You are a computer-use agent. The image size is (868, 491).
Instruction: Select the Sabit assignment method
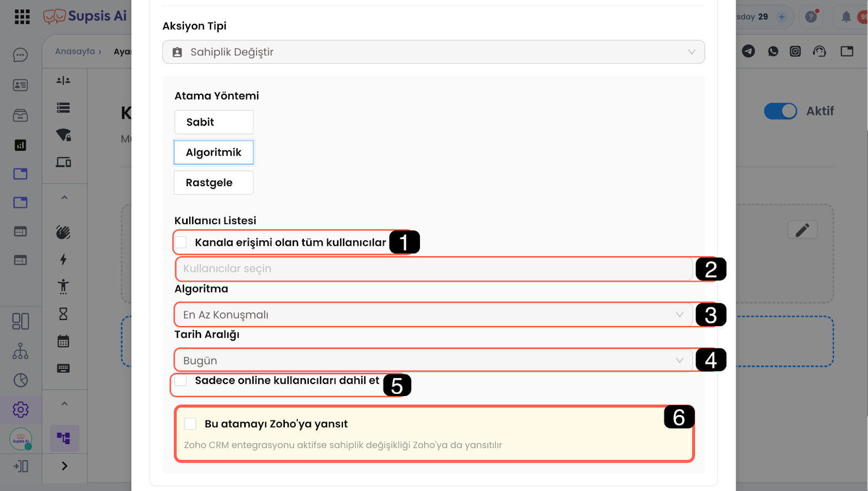tap(213, 122)
